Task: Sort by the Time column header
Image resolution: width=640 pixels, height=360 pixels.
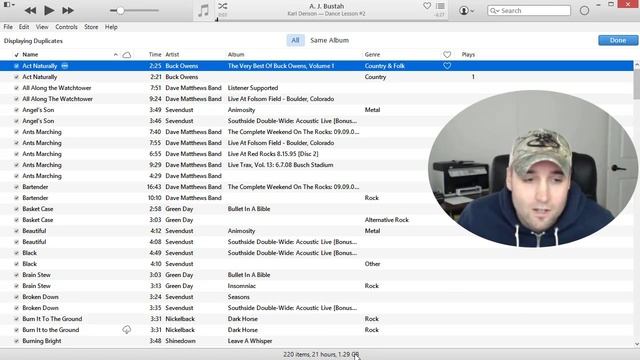Action: coord(155,55)
